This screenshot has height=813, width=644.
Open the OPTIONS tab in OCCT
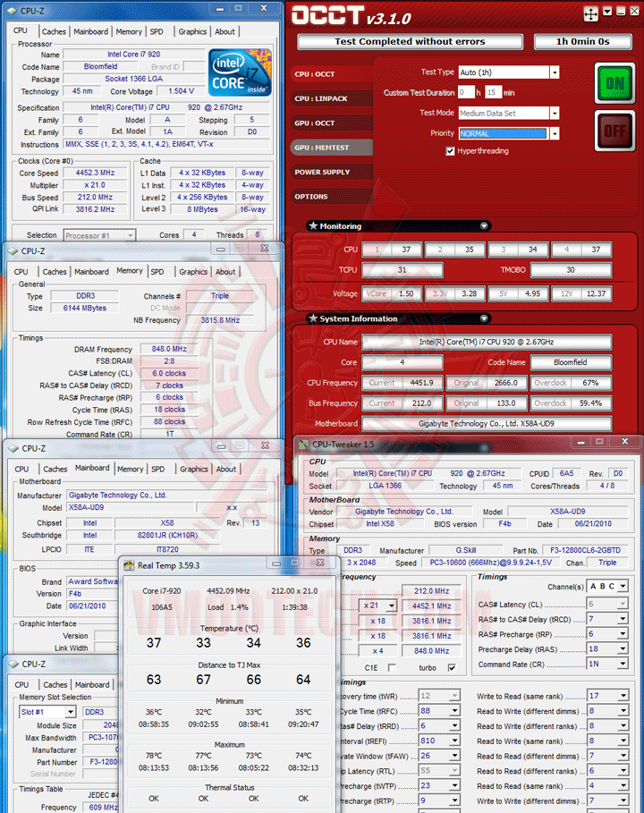coord(331,197)
